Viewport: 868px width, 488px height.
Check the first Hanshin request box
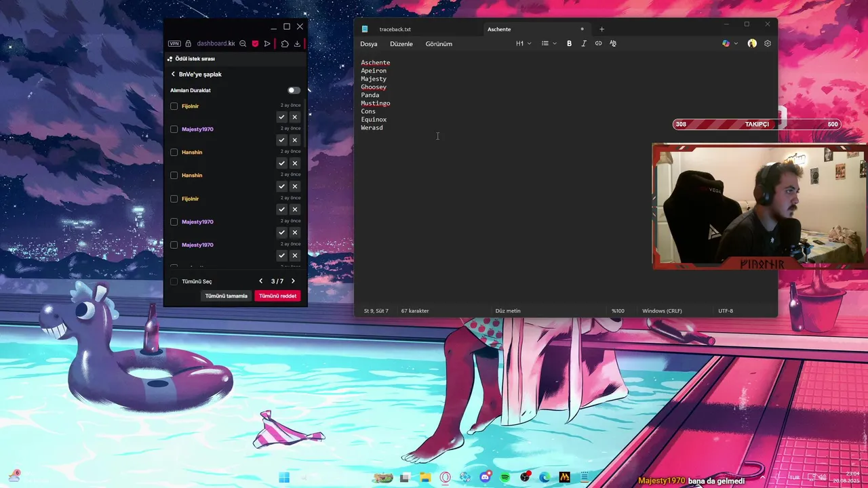pyautogui.click(x=174, y=152)
